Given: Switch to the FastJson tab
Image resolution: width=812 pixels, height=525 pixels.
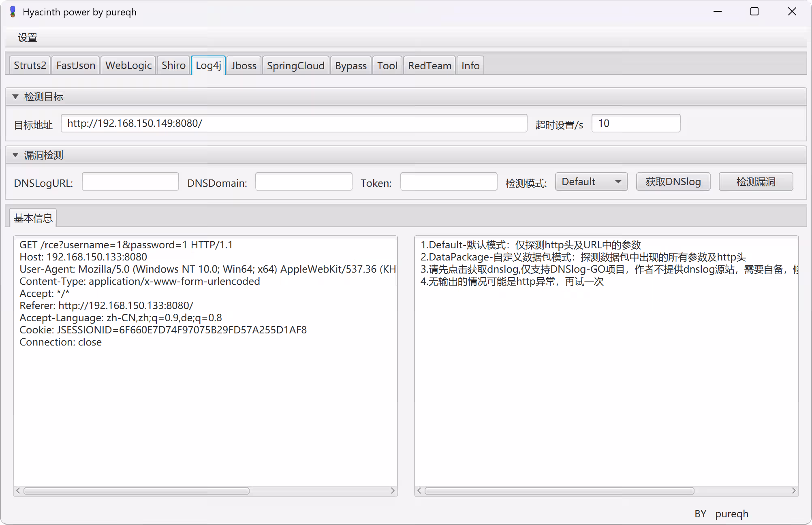Looking at the screenshot, I should click(x=75, y=65).
